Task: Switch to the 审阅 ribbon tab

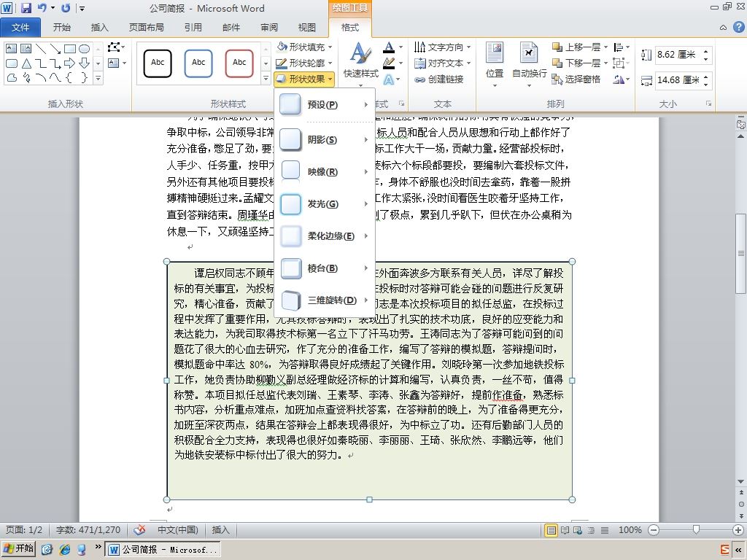Action: (269, 28)
